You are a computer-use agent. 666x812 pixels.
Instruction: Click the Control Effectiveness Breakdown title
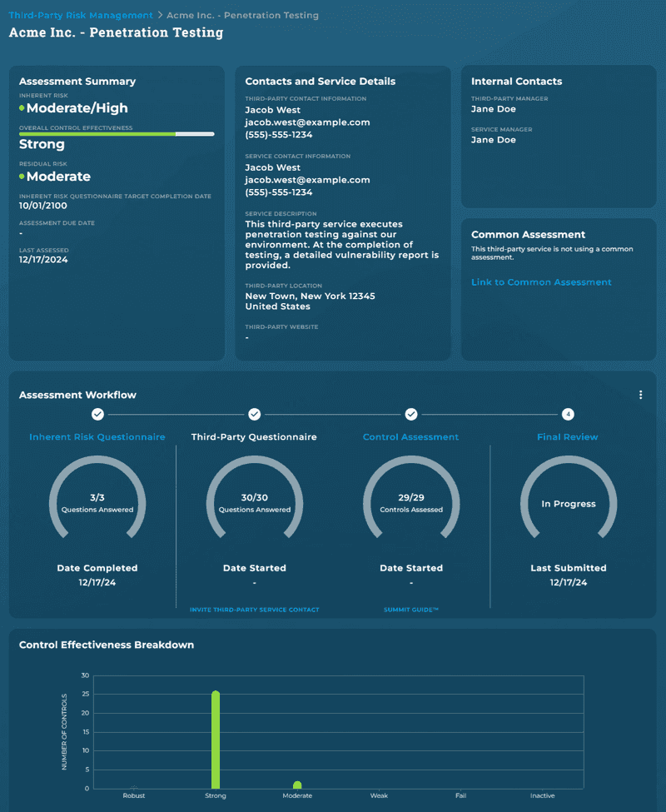pyautogui.click(x=107, y=645)
